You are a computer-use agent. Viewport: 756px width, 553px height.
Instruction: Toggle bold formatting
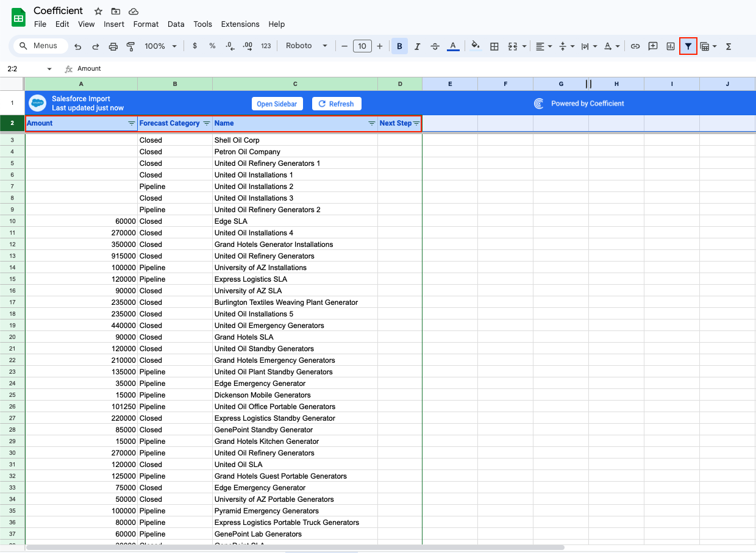[x=399, y=46]
